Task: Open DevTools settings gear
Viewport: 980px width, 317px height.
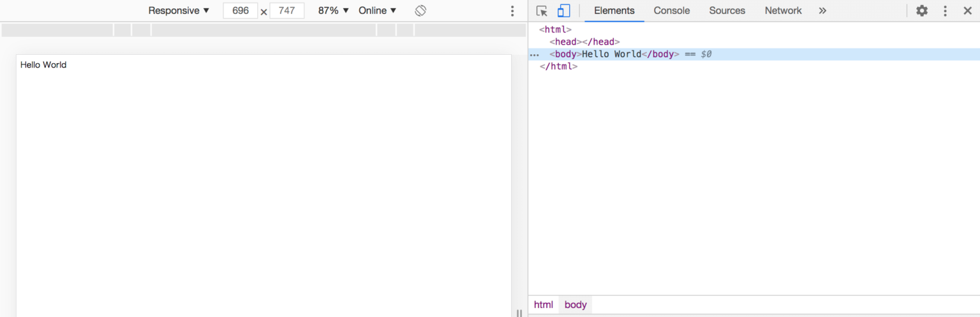Action: (922, 11)
